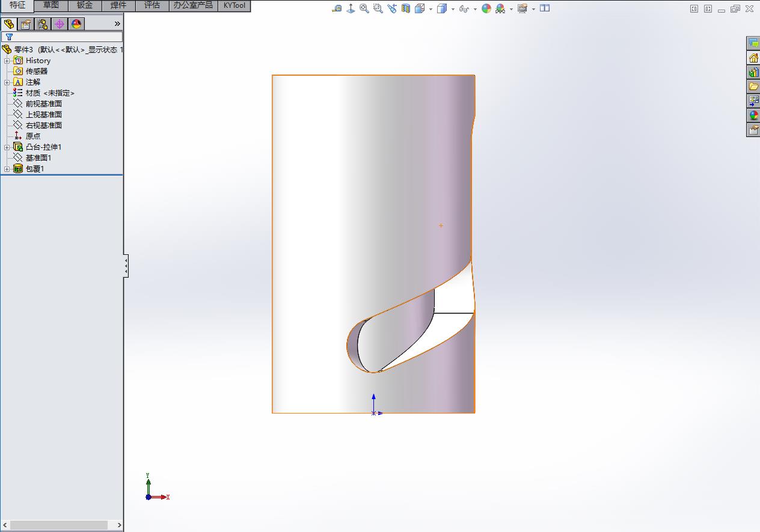Click the Edit Appearance color ball icon
Viewport: 760px width, 532px height.
pos(486,8)
